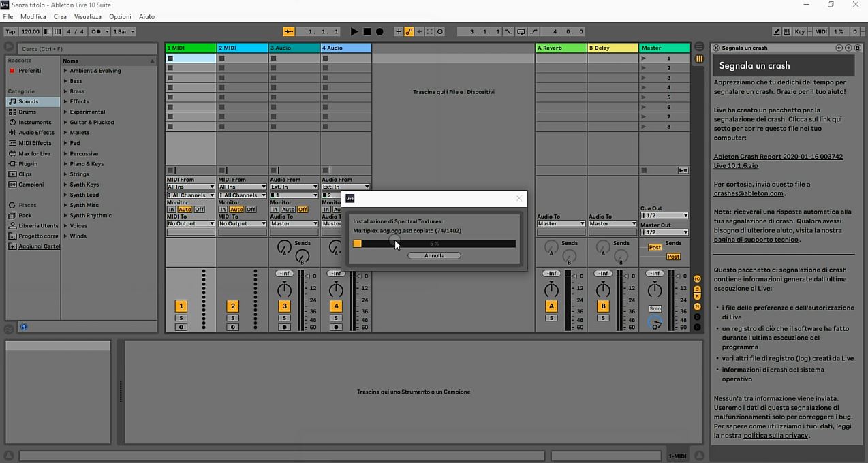Solo track 2 with S button
868x463 pixels.
233,318
